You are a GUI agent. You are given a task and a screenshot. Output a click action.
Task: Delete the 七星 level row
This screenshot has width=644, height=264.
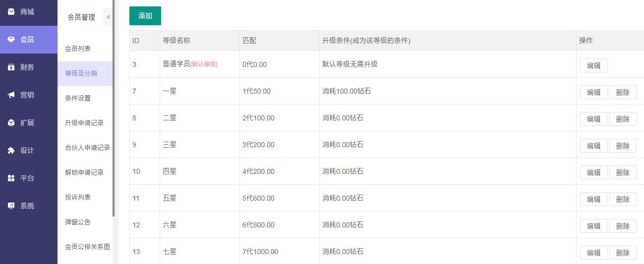[623, 253]
